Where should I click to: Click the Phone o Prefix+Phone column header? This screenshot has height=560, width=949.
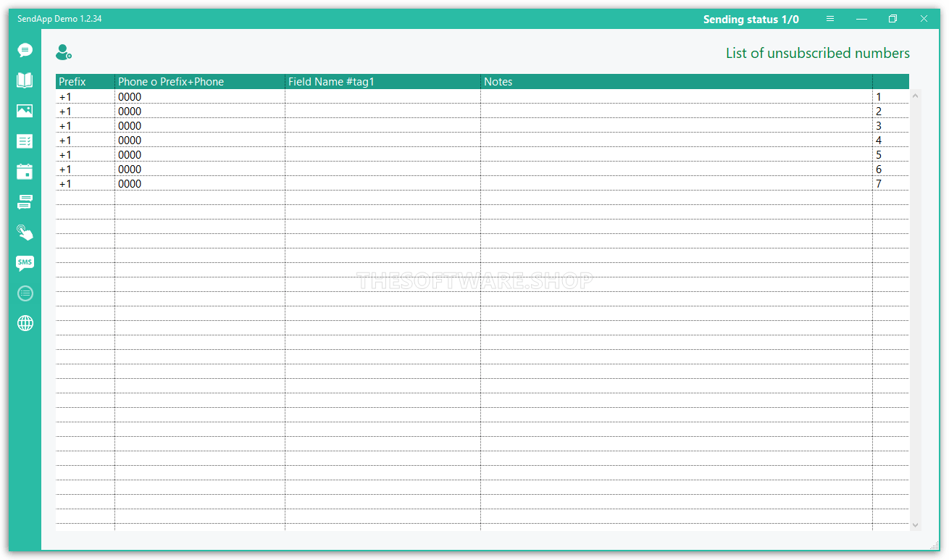click(x=200, y=82)
